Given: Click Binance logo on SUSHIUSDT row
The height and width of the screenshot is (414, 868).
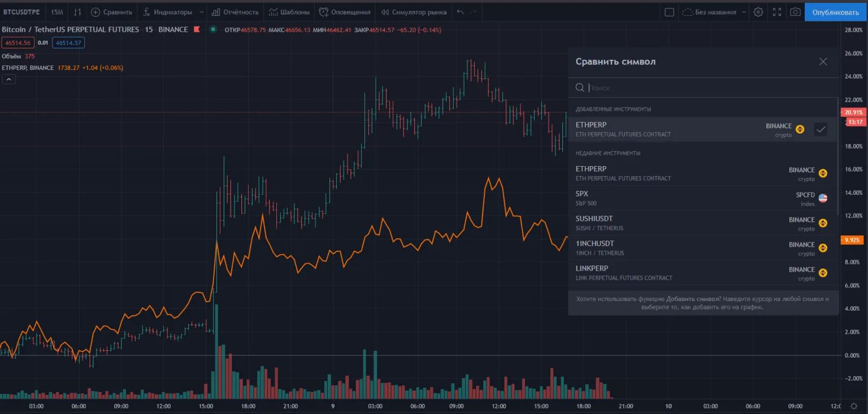Looking at the screenshot, I should tap(823, 223).
